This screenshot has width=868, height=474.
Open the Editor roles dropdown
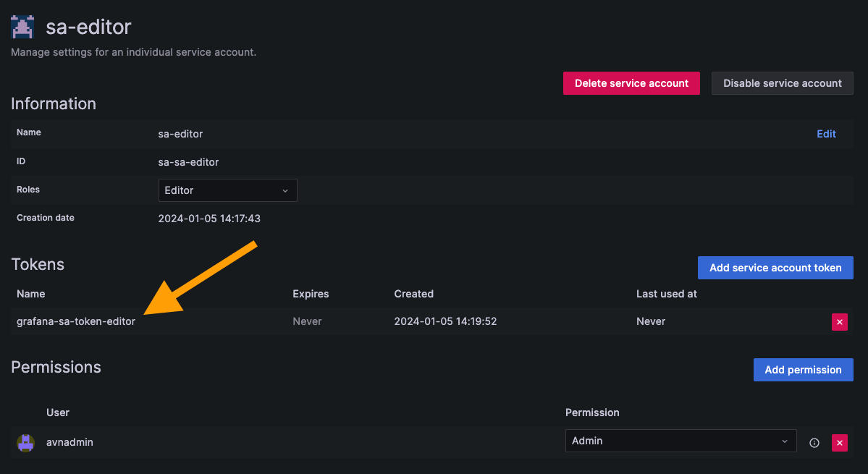coord(227,190)
